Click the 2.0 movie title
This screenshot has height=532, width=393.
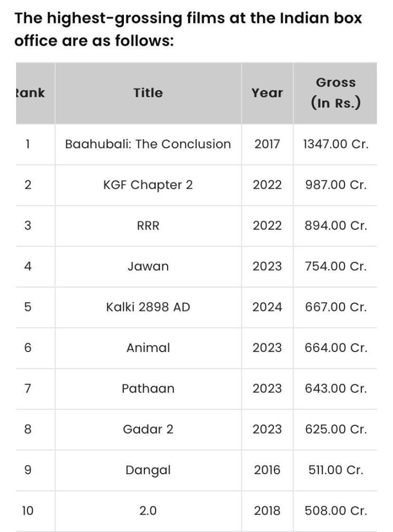pos(148,511)
